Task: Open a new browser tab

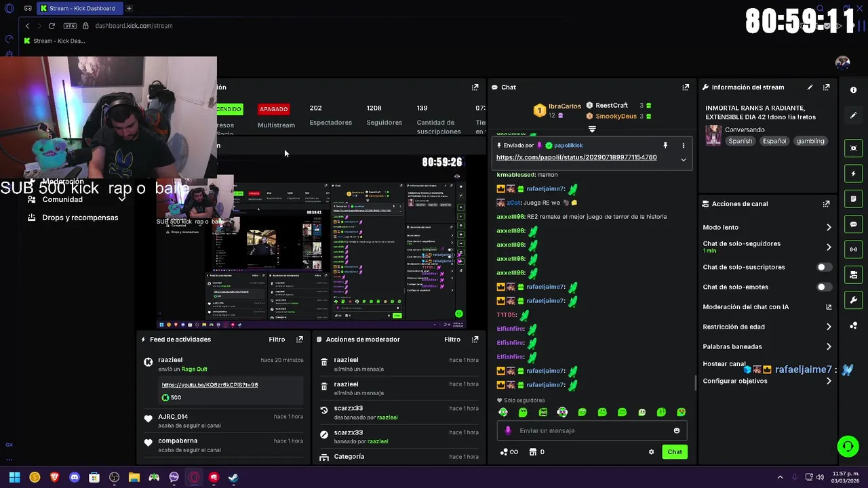Action: click(x=129, y=8)
